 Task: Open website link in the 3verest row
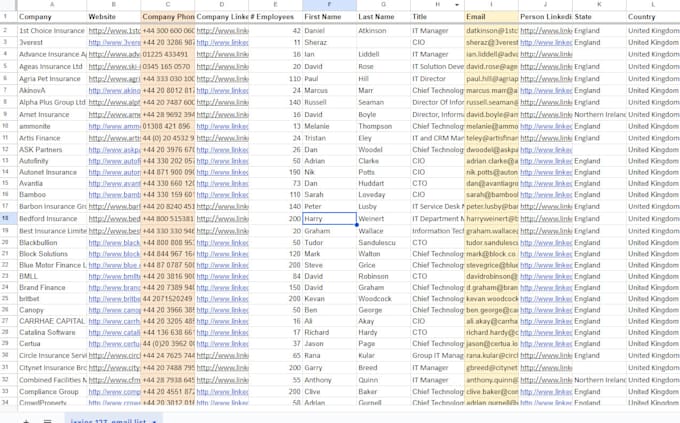pos(114,43)
